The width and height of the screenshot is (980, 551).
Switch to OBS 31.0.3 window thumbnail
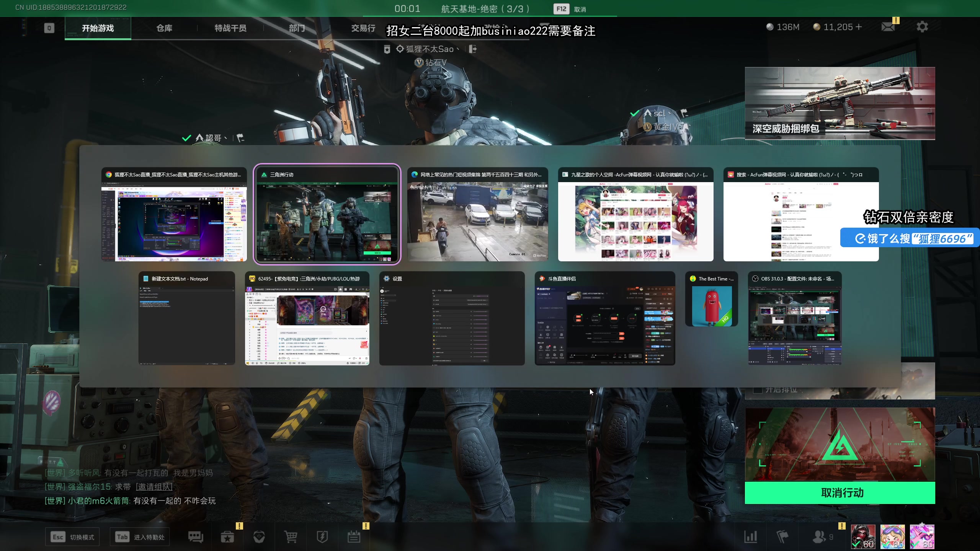(795, 318)
